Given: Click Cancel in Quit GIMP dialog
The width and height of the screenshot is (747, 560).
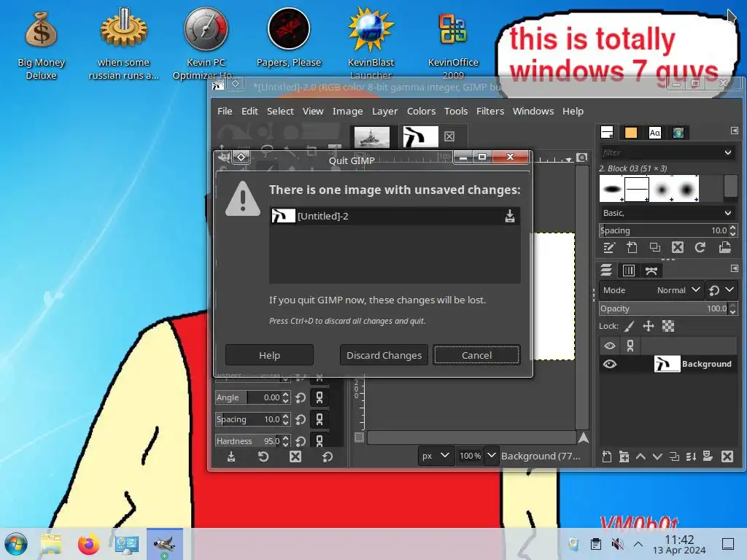Looking at the screenshot, I should tap(476, 355).
